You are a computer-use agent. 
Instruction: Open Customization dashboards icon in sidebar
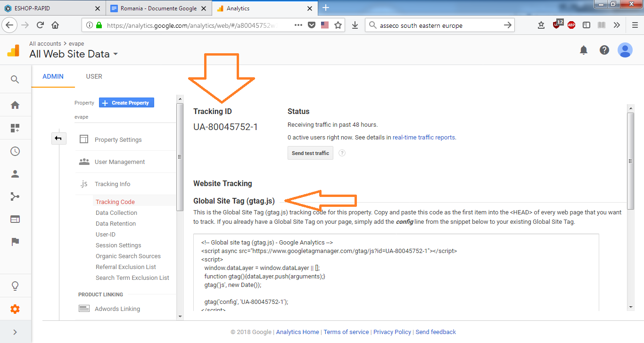coord(15,128)
